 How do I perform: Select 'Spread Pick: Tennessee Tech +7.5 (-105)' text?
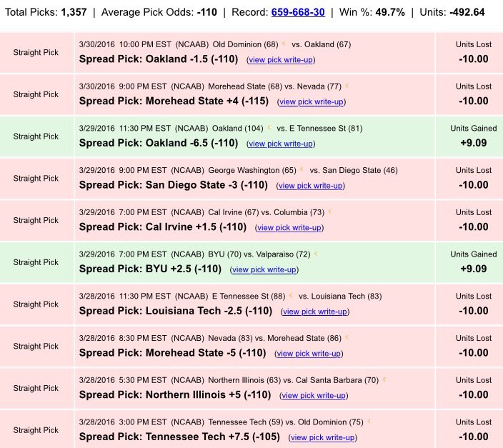[x=179, y=437]
